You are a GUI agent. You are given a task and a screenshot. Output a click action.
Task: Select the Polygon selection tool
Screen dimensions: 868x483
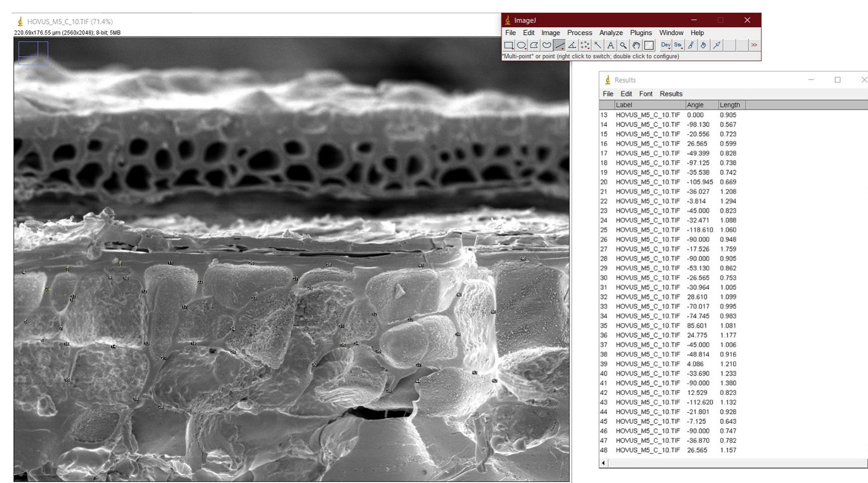pos(534,45)
